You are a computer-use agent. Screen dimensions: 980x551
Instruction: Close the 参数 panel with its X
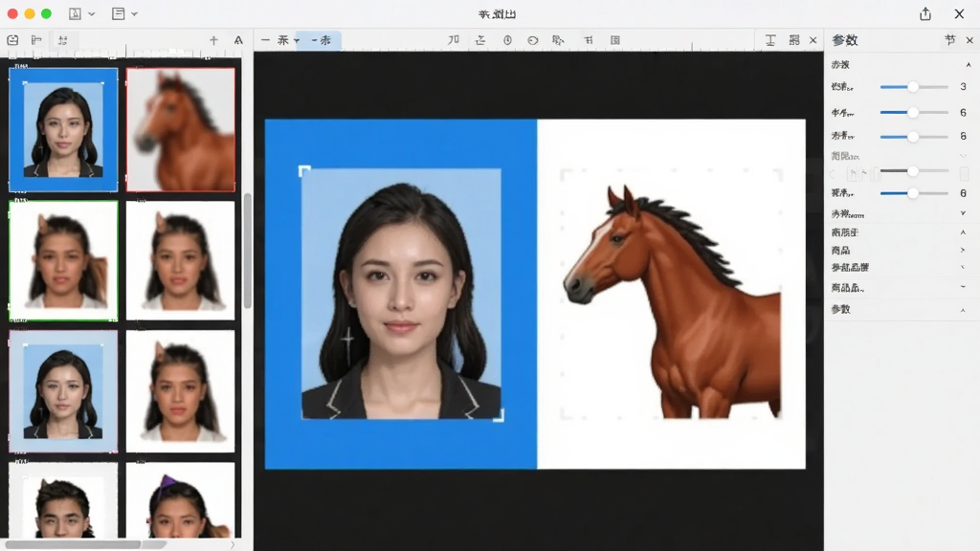(x=969, y=40)
